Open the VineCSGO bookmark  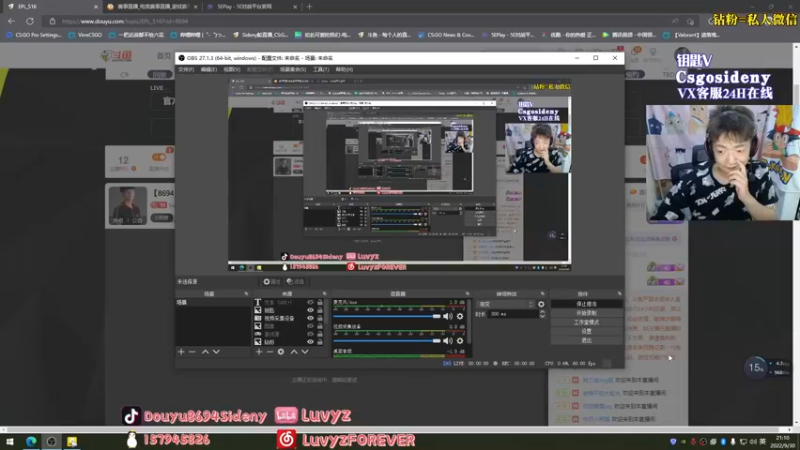coord(85,35)
